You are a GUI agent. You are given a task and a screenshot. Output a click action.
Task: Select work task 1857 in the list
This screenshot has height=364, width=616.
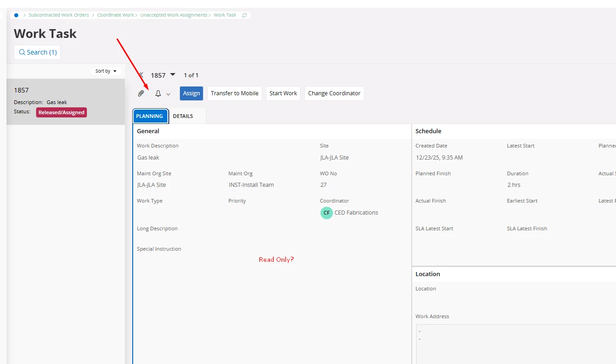66,102
